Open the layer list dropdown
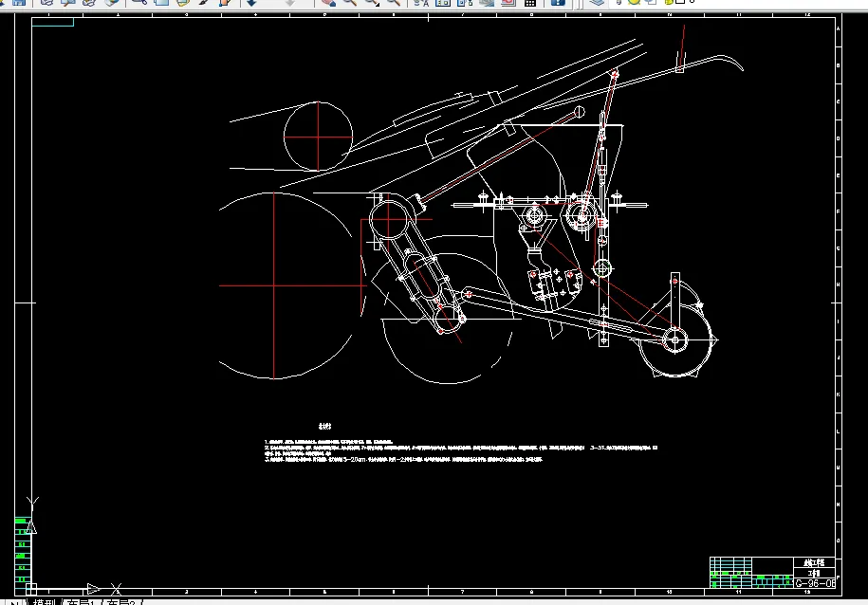This screenshot has height=605, width=868. (x=759, y=3)
